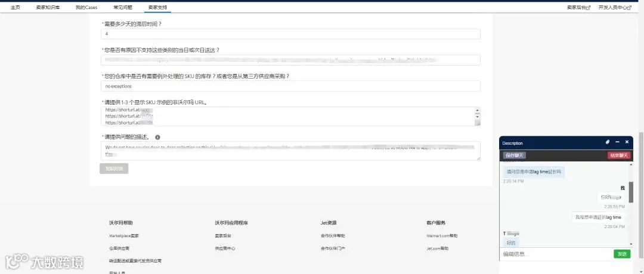This screenshot has height=274, width=644.
Task: Click the 'Description' chat title
Action: (x=513, y=143)
